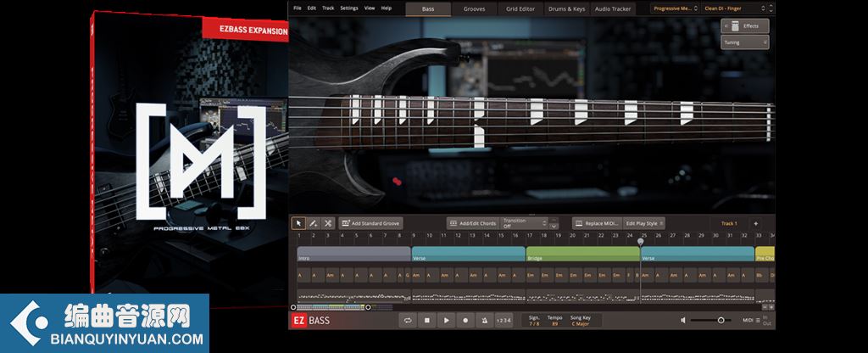The image size is (868, 353).
Task: Open the Effects panel
Action: point(745,26)
